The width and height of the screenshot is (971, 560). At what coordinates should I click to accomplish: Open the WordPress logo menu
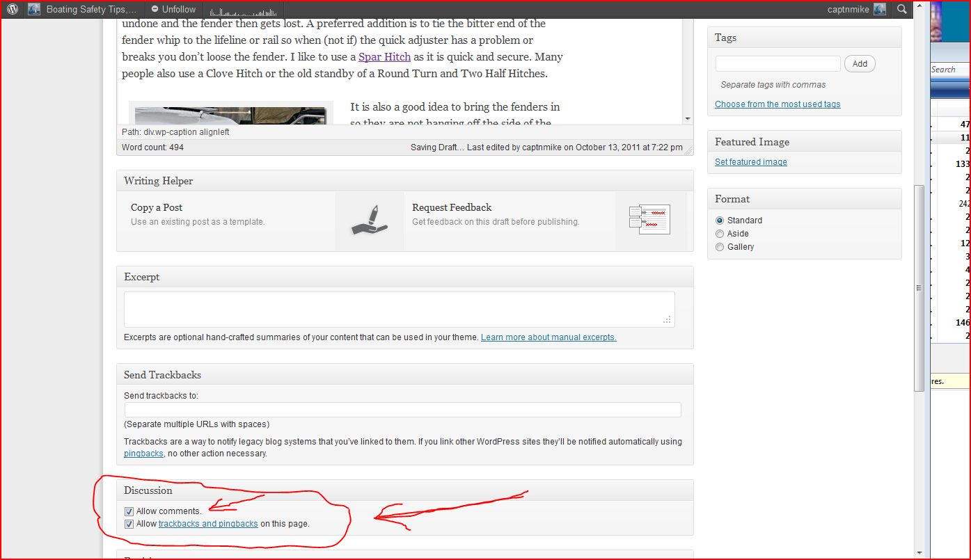[x=13, y=10]
